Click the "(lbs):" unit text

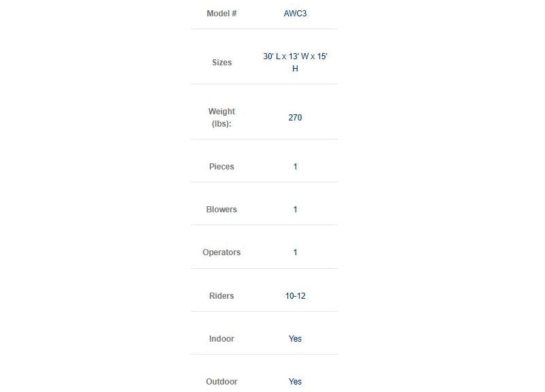point(221,124)
